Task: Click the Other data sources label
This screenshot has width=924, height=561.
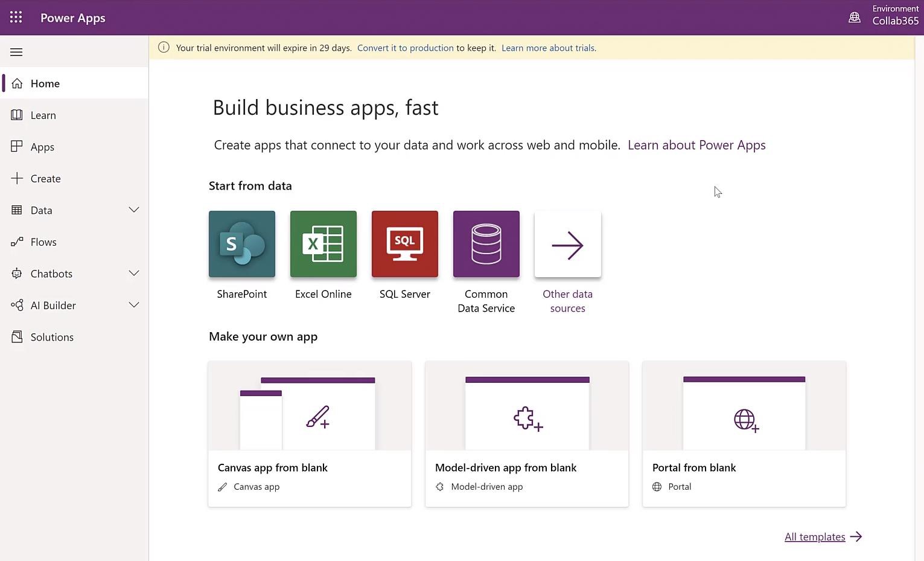Action: pyautogui.click(x=568, y=301)
